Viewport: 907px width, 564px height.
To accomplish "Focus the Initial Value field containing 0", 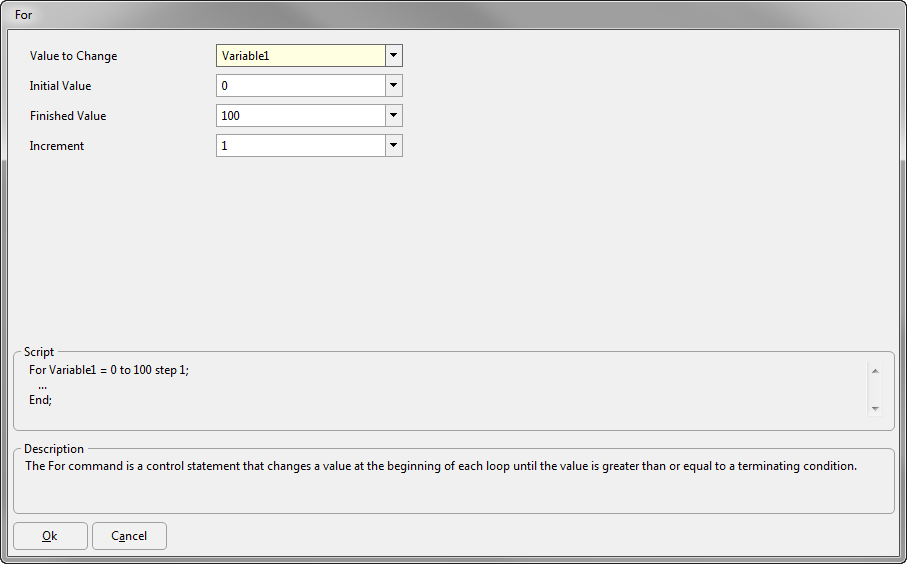I will click(301, 86).
